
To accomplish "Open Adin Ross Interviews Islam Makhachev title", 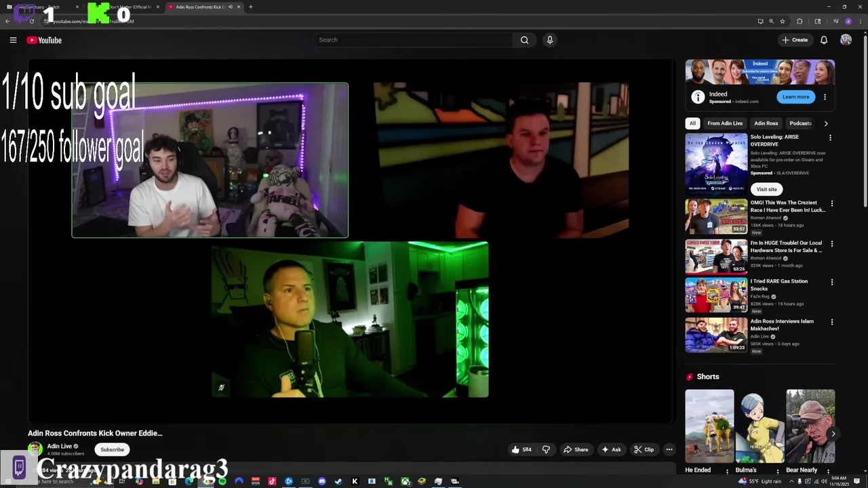I will 782,325.
